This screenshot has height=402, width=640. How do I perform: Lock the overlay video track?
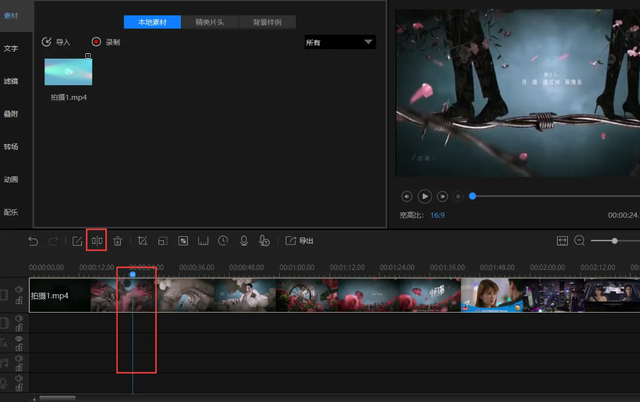19,327
